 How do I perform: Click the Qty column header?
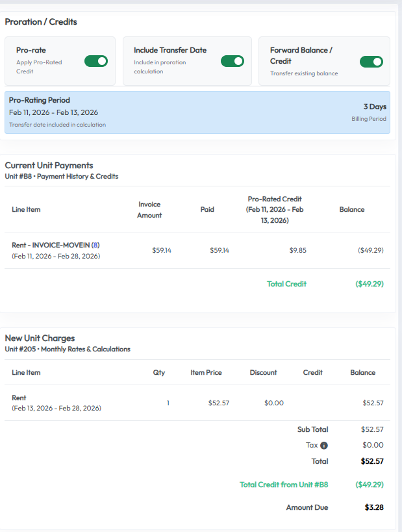(x=158, y=372)
